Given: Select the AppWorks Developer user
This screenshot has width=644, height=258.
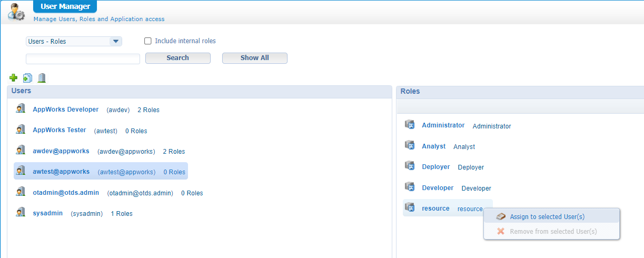Looking at the screenshot, I should (66, 110).
